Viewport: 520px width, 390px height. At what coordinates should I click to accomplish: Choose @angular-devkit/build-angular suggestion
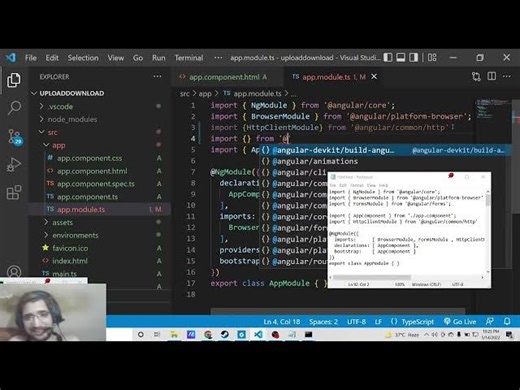(385, 150)
